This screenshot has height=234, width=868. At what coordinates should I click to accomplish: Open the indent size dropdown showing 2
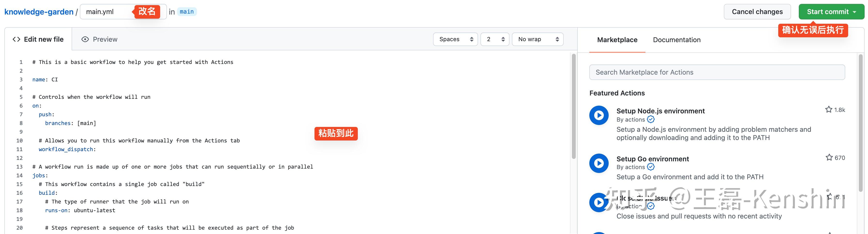tap(494, 39)
